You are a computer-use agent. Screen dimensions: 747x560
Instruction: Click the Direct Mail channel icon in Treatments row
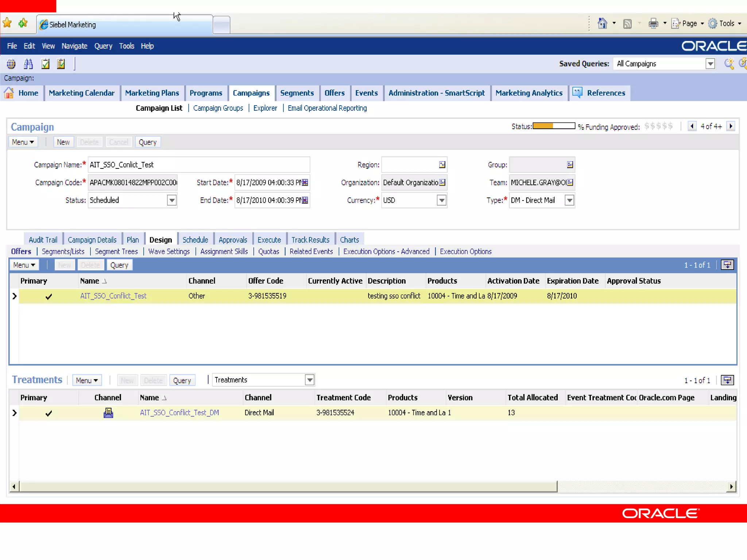[x=108, y=413]
